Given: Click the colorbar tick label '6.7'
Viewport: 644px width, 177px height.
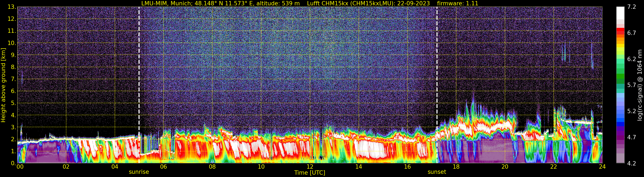Looking at the screenshot, I should pos(632,33).
